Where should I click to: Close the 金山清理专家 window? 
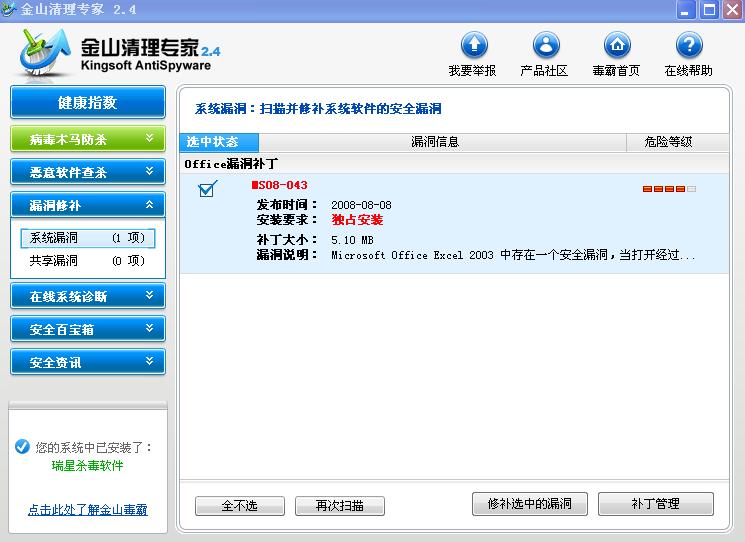733,10
